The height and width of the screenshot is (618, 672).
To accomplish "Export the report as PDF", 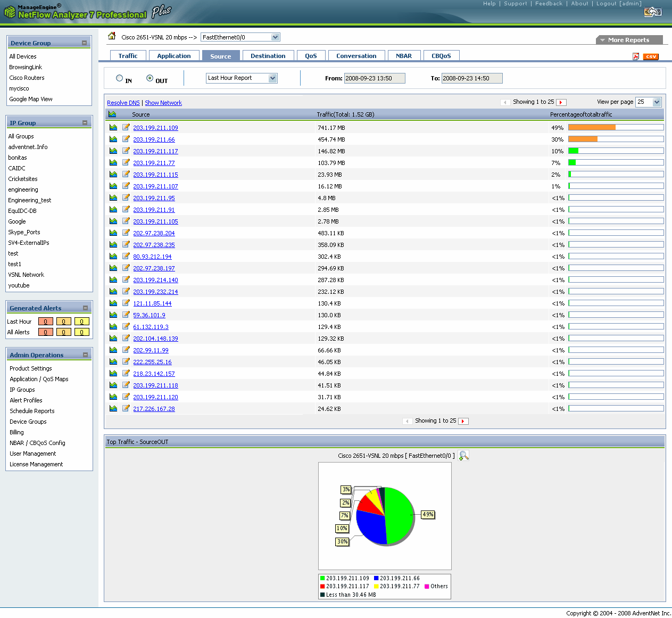I will pos(636,56).
